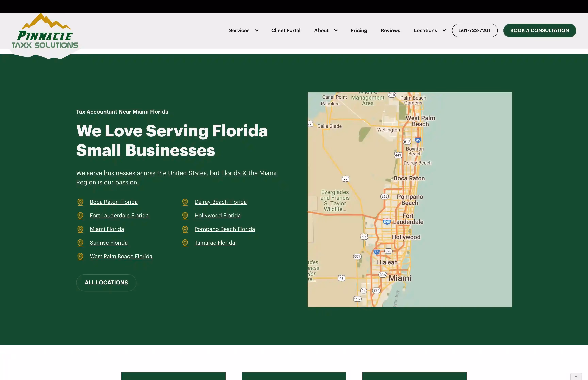Screen dimensions: 588x380
Task: Expand the About menu chevron
Action: pyautogui.click(x=336, y=31)
